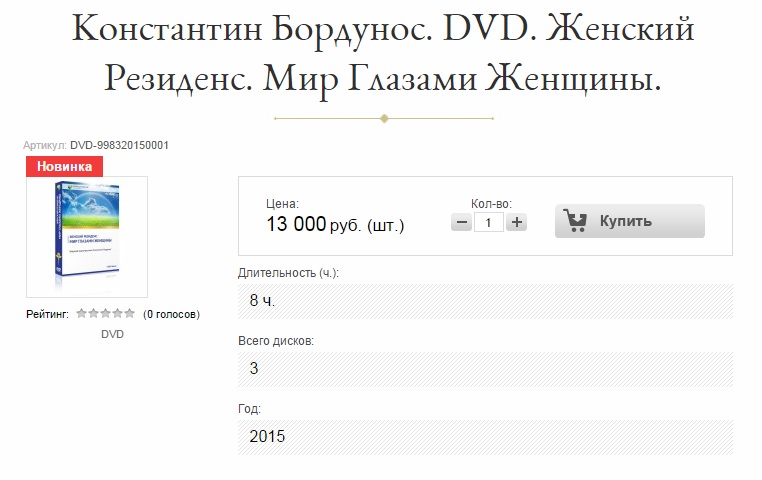Click the year value 2015
Image resolution: width=762 pixels, height=480 pixels.
(267, 436)
